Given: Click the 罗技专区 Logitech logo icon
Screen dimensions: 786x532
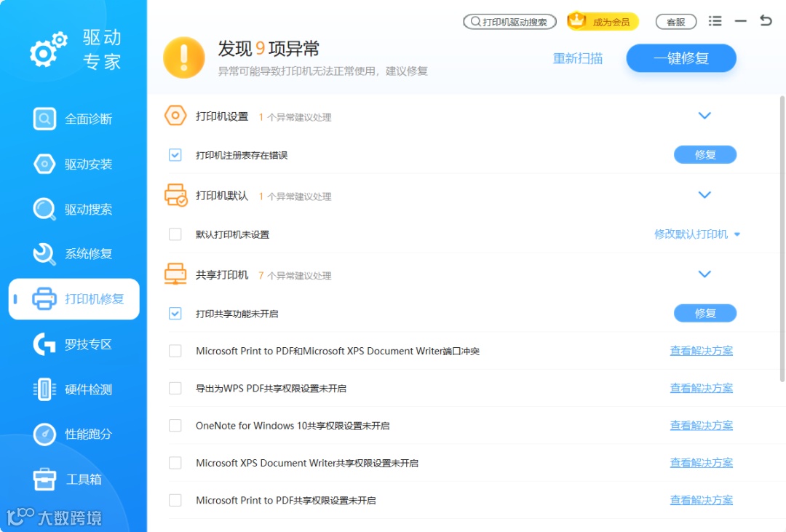Looking at the screenshot, I should coord(44,344).
